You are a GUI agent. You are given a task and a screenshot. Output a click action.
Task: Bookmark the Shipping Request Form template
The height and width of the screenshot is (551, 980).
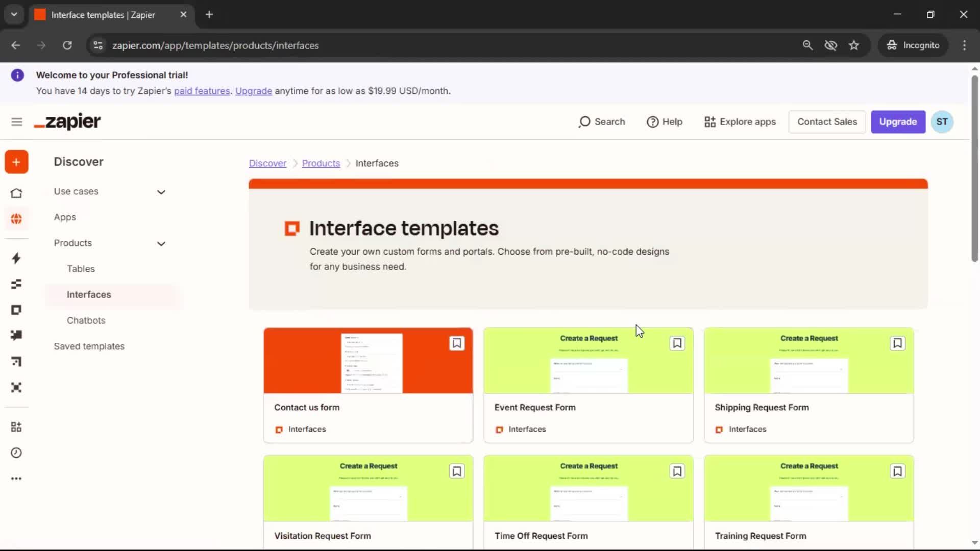tap(897, 343)
